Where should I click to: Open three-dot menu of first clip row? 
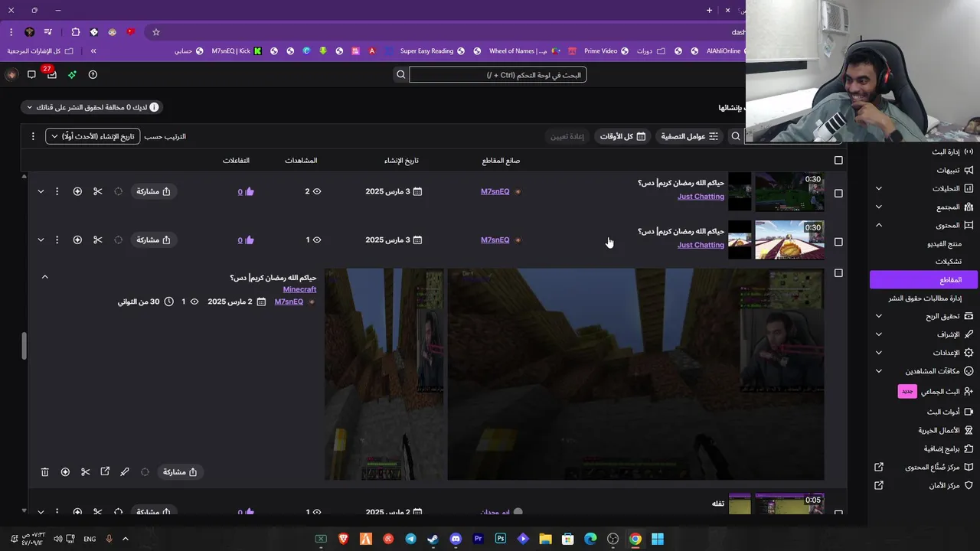[57, 191]
